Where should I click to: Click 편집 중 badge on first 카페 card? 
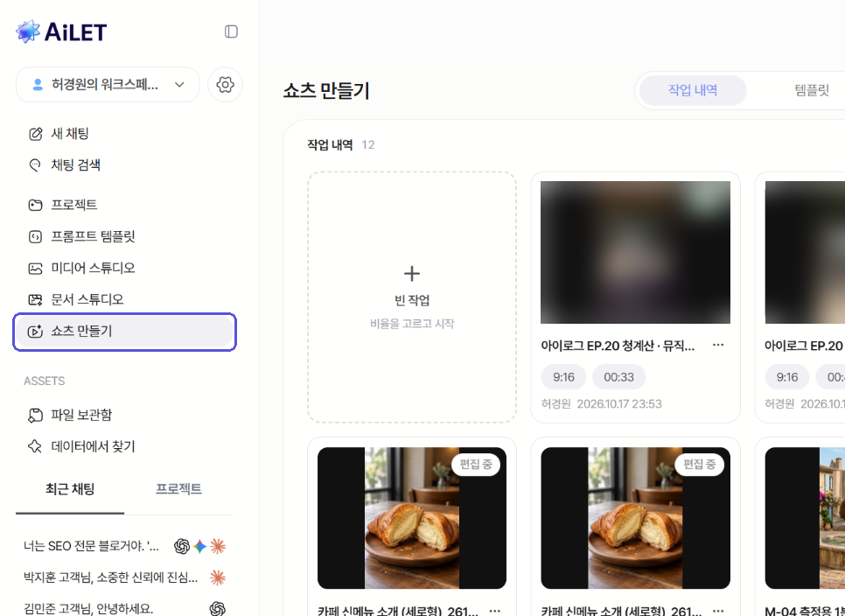click(476, 464)
